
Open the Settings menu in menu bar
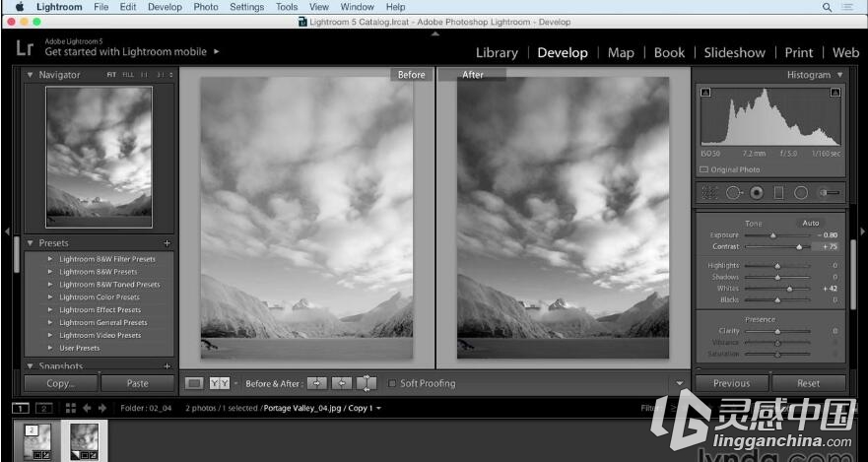click(247, 7)
